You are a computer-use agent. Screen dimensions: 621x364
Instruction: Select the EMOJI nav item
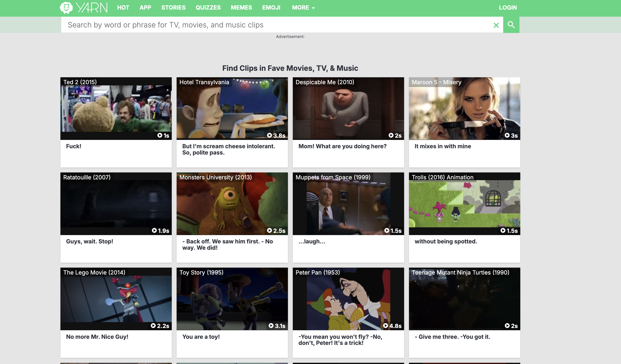(x=271, y=8)
